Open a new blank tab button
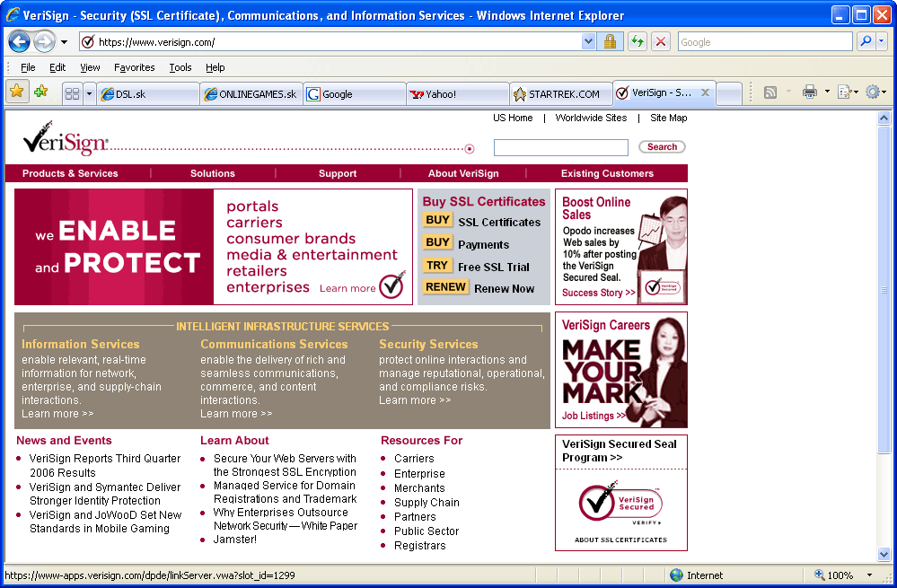The image size is (897, 588). (x=729, y=93)
